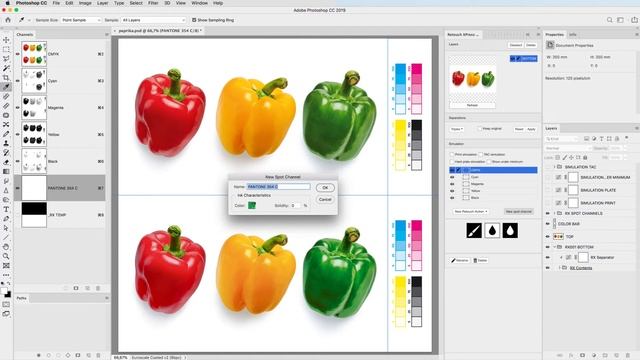Select the Lasso tool
This screenshot has height=360, width=640.
(6, 59)
